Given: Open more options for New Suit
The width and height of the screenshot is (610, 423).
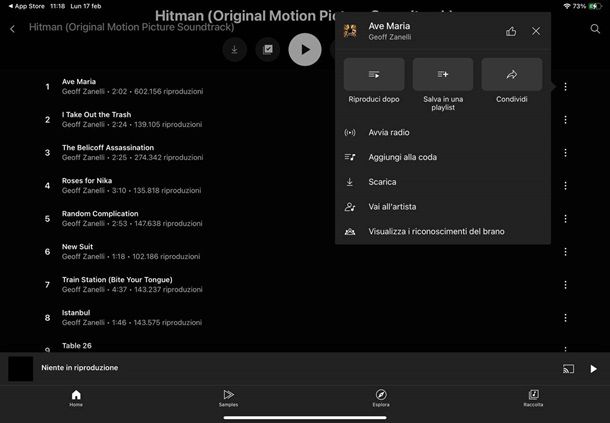Looking at the screenshot, I should tap(565, 252).
